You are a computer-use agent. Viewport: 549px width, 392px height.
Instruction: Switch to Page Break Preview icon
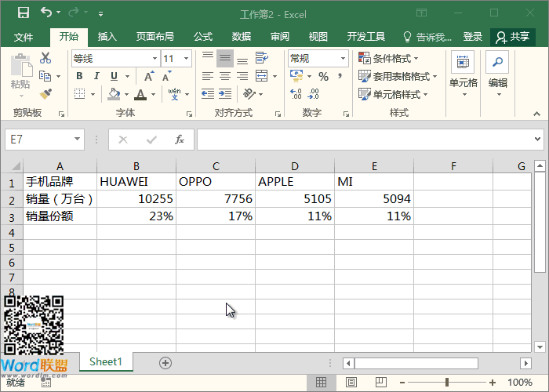point(381,383)
